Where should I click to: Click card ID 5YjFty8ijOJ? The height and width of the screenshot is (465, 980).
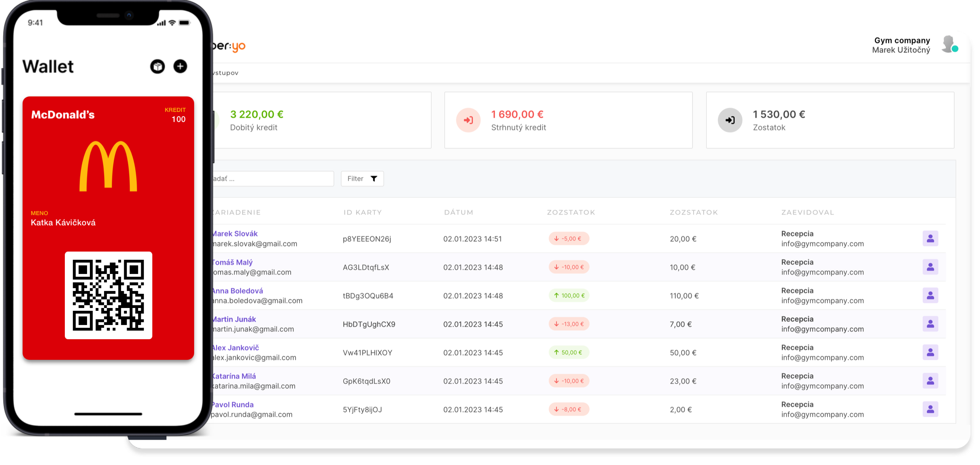coord(362,410)
